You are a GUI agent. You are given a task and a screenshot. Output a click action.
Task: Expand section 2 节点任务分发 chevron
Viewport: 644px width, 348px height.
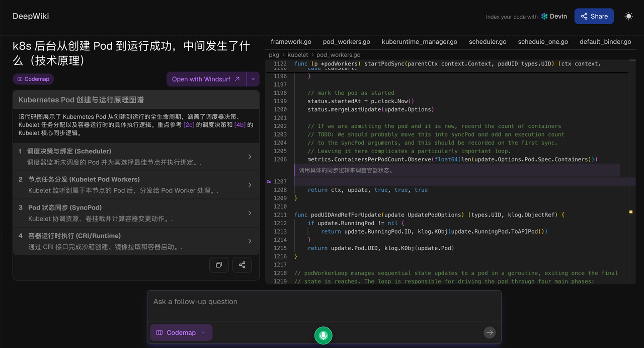[x=250, y=185]
